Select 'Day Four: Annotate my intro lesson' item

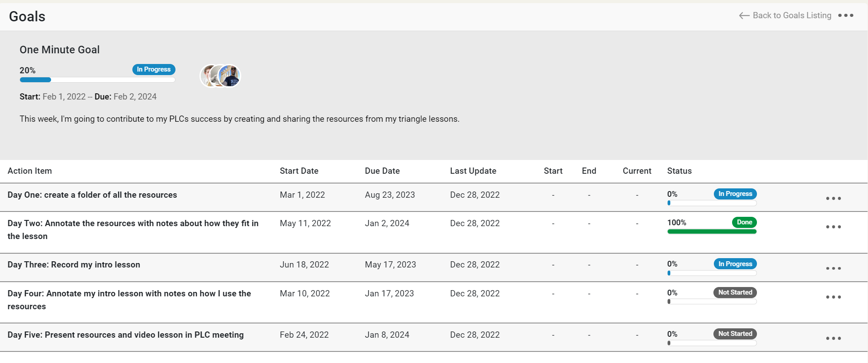pos(129,300)
